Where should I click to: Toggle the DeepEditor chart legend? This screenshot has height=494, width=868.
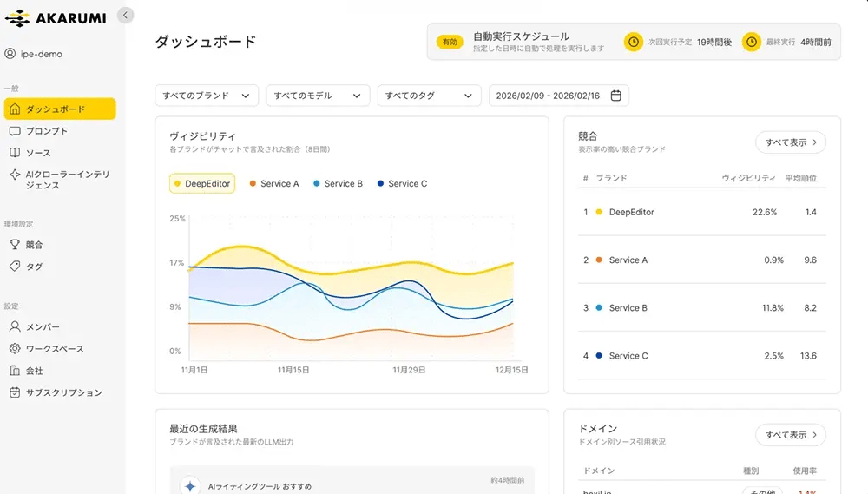tap(201, 183)
